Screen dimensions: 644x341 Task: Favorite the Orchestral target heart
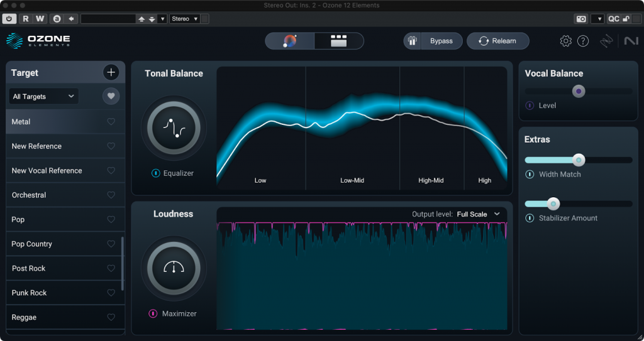(x=111, y=195)
